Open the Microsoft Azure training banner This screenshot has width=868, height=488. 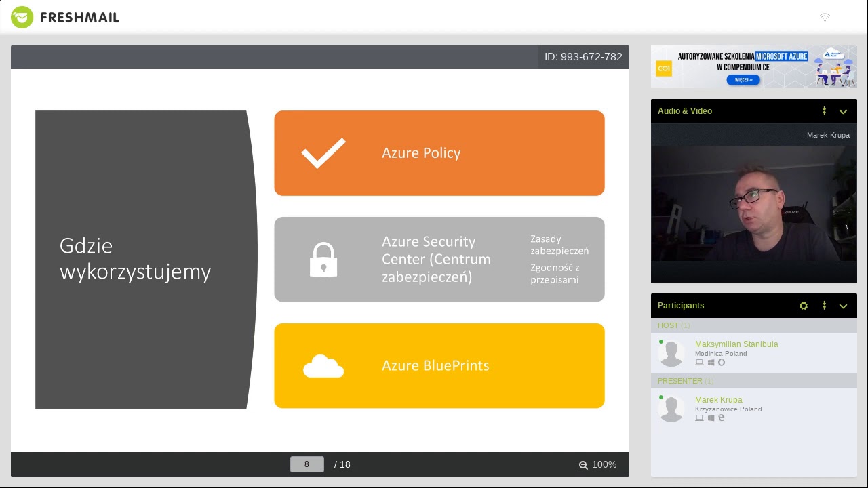click(754, 66)
